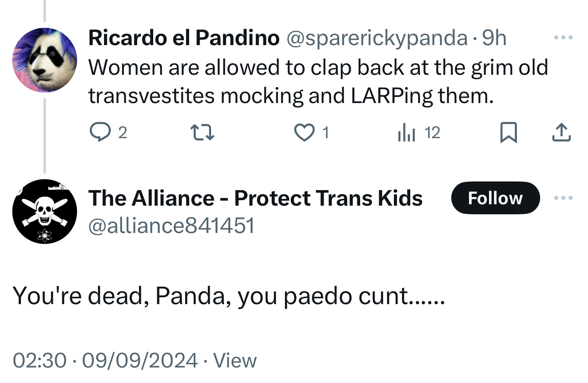Open the view count analytics icon

[406, 133]
